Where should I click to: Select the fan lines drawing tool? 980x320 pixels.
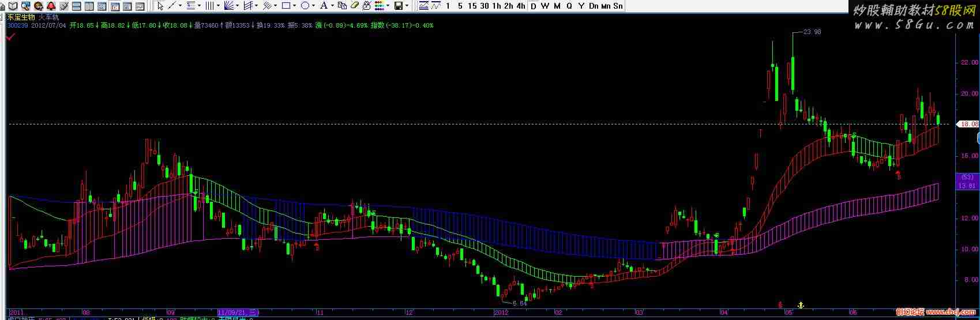tap(228, 6)
